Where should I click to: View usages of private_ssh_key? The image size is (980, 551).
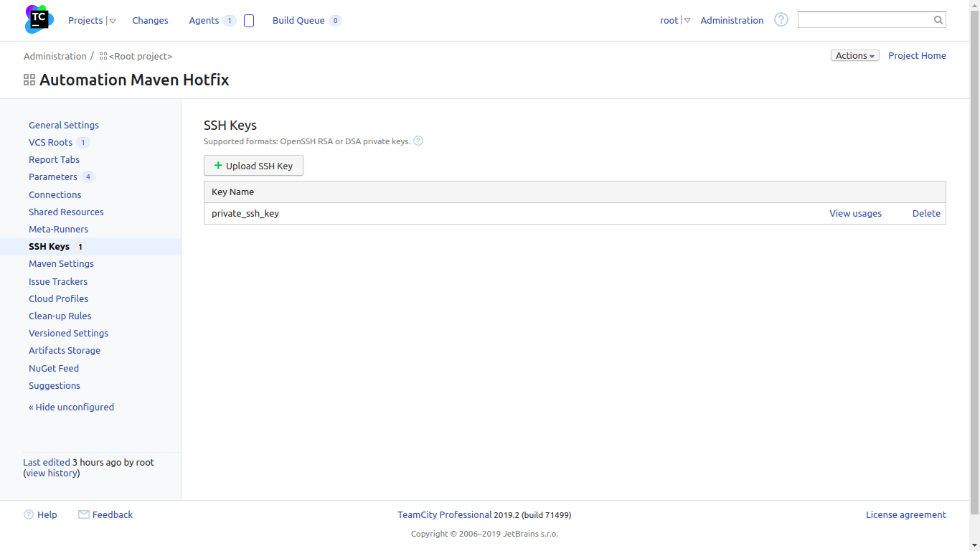click(x=855, y=213)
